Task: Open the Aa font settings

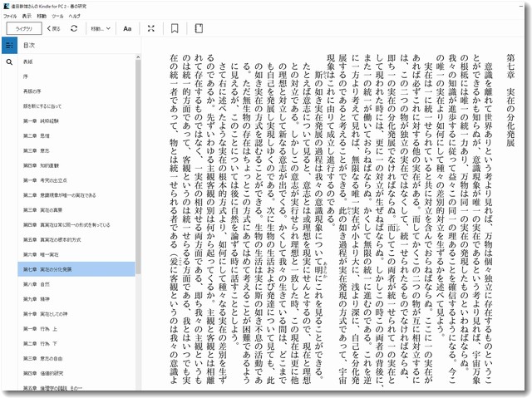Action: pos(127,28)
